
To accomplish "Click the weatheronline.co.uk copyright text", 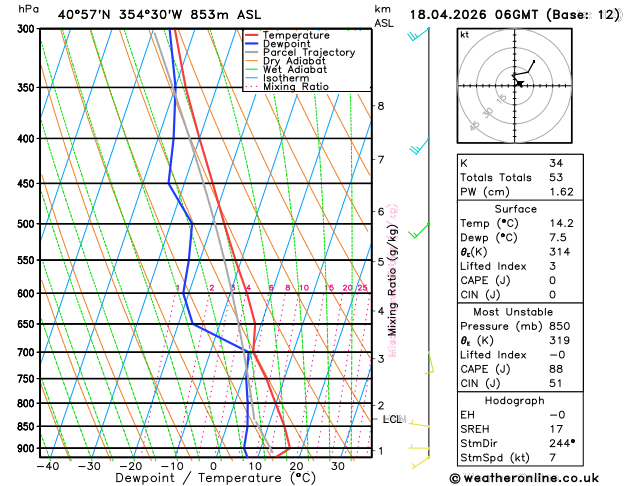I will [x=524, y=478].
